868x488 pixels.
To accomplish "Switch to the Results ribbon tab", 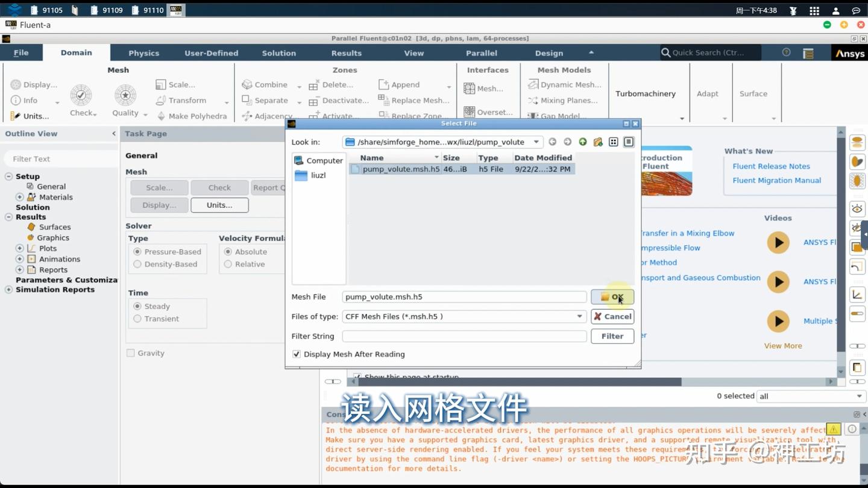I will pos(346,53).
